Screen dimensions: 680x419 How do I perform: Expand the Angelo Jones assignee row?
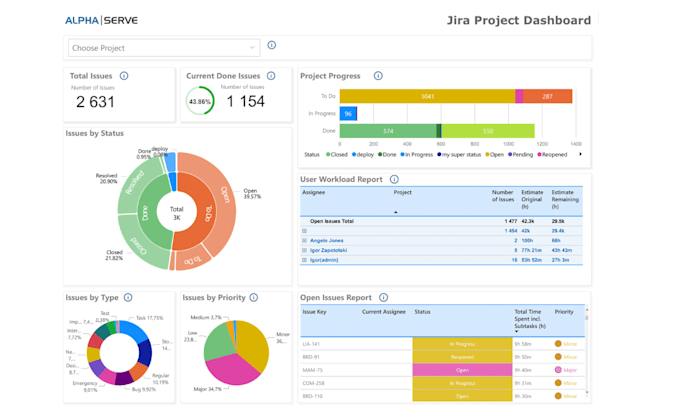(x=304, y=241)
